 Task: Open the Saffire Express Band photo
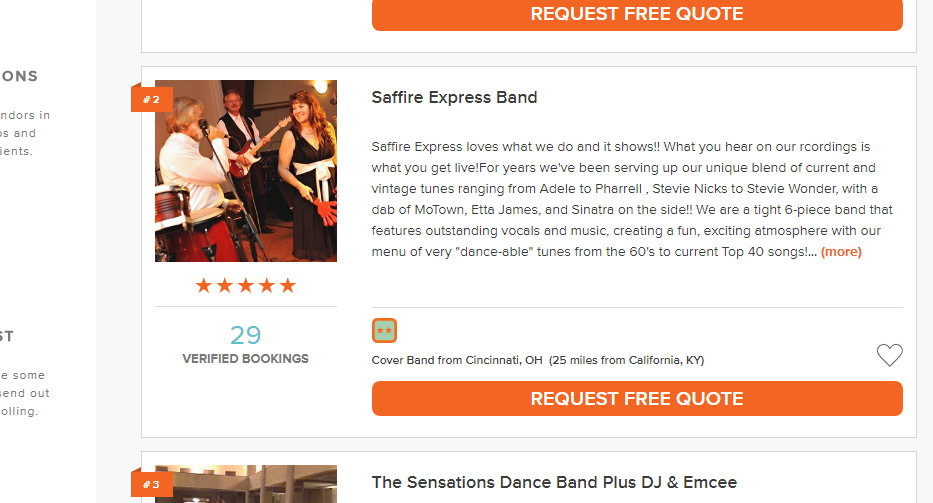pyautogui.click(x=246, y=171)
